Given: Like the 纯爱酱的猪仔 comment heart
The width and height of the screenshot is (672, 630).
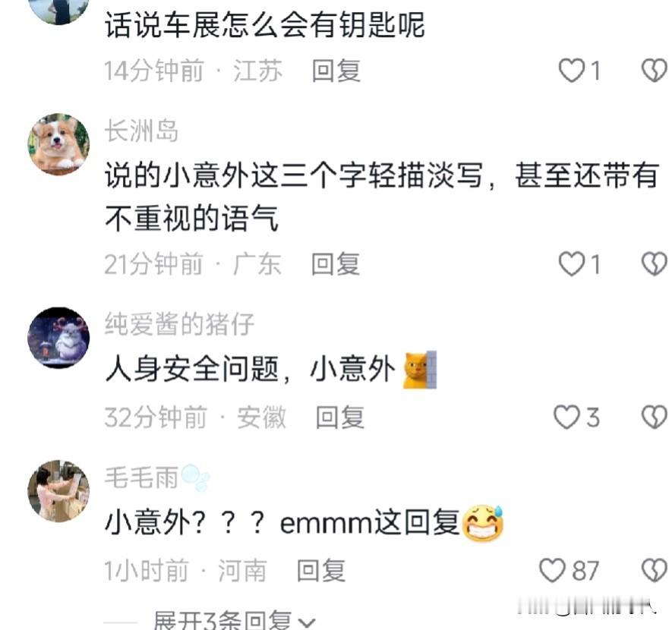Looking at the screenshot, I should (566, 417).
